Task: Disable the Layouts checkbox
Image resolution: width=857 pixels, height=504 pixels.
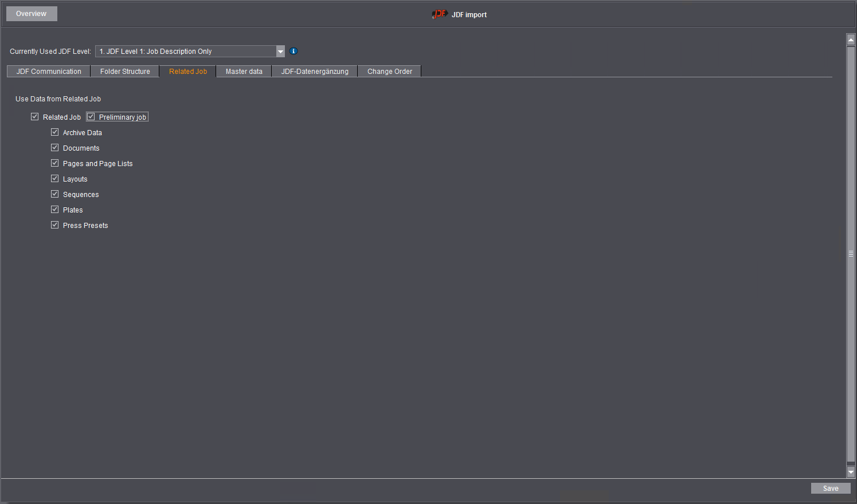Action: [x=54, y=178]
